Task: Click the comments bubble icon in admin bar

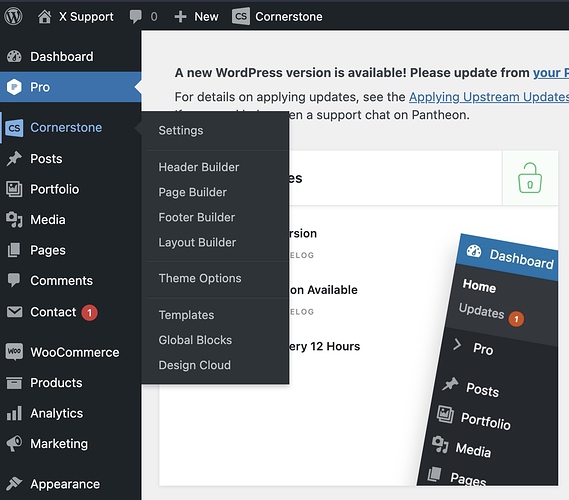Action: (135, 16)
